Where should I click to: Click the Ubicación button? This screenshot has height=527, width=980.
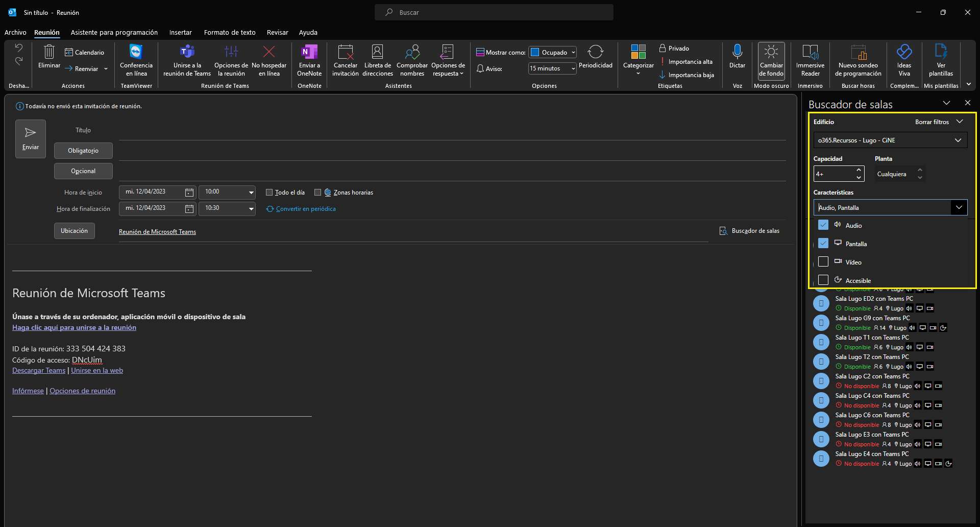click(75, 231)
